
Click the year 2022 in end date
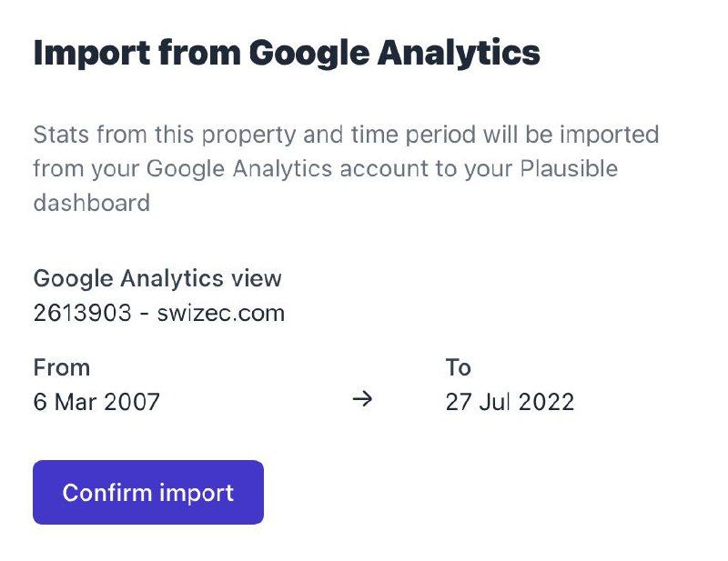point(547,401)
